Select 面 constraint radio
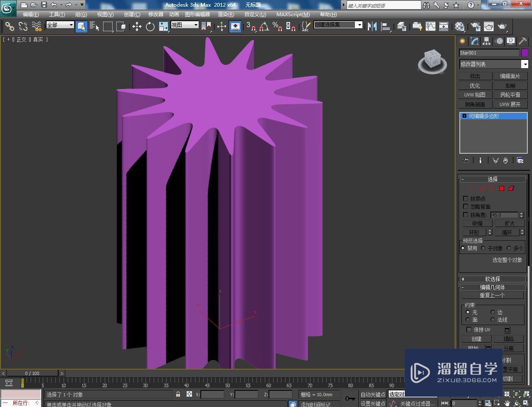This screenshot has width=532, height=407. pyautogui.click(x=468, y=320)
